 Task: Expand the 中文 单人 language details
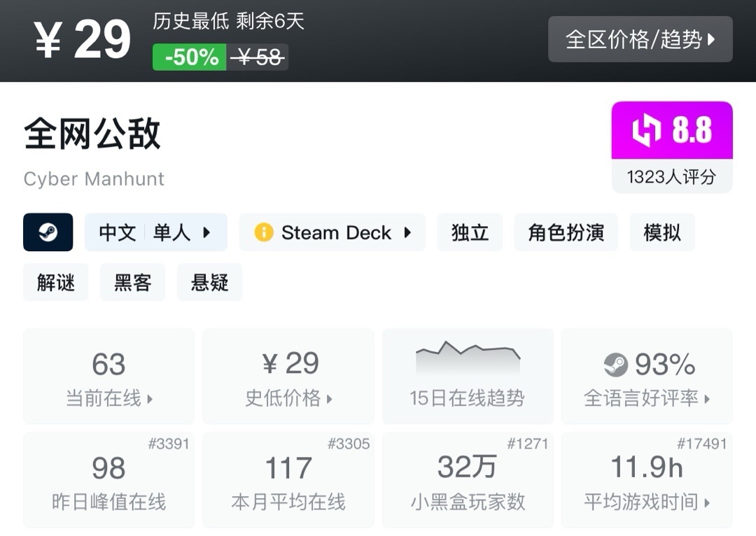coord(156,232)
